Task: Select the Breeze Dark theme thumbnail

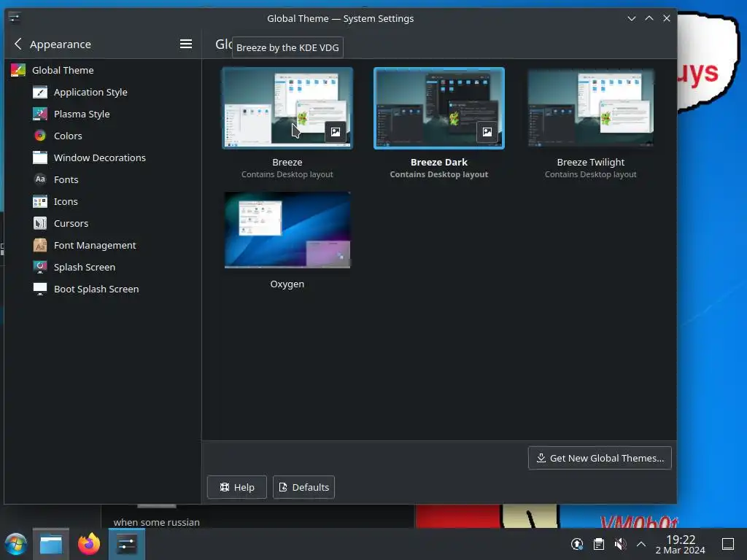Action: [438, 108]
